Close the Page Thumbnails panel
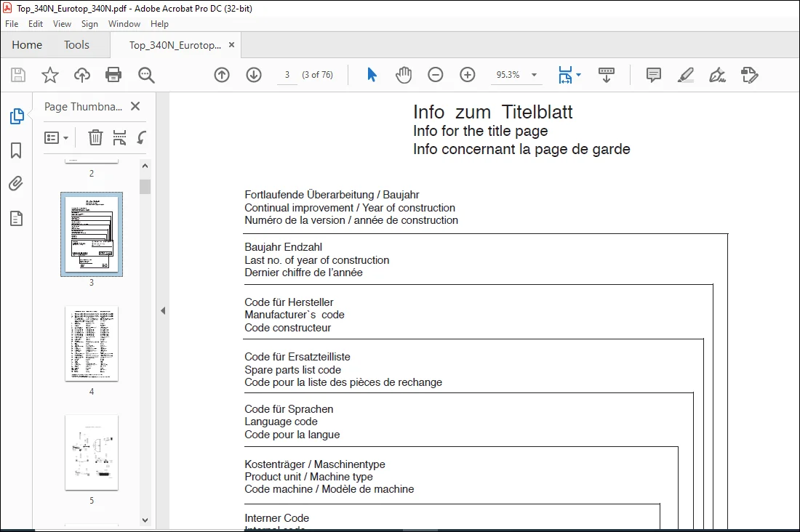800x532 pixels. point(135,106)
